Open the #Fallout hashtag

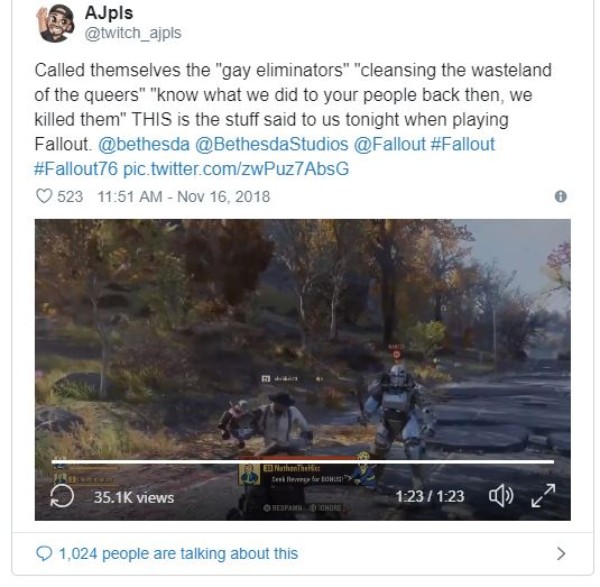463,144
